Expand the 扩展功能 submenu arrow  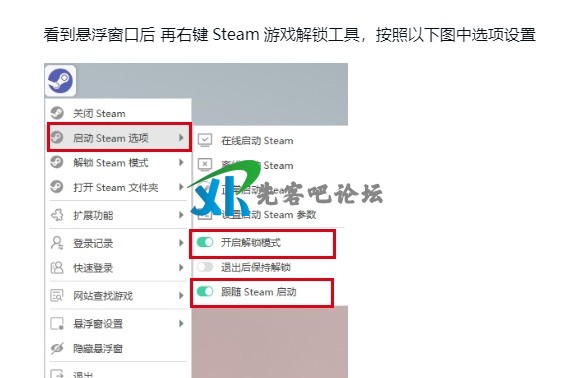coord(181,215)
